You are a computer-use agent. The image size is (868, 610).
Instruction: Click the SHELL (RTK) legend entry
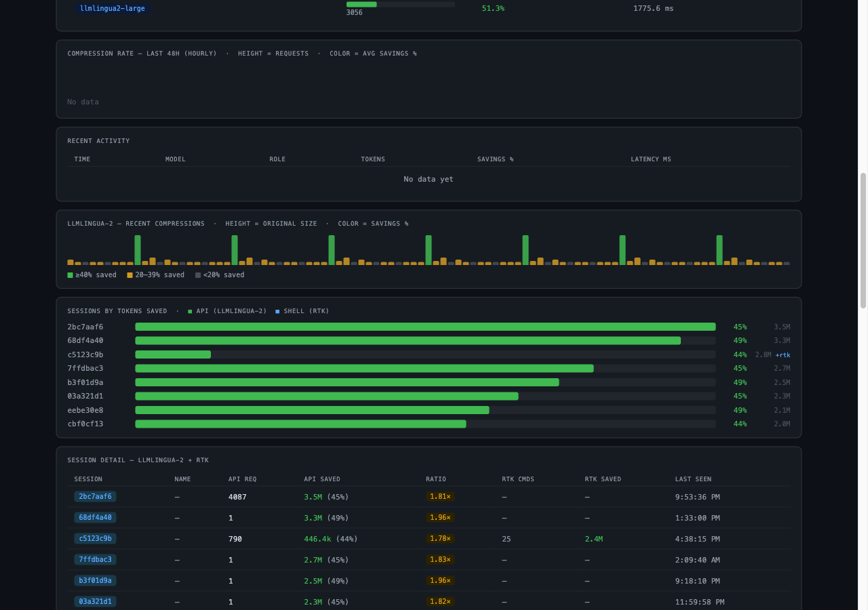302,311
